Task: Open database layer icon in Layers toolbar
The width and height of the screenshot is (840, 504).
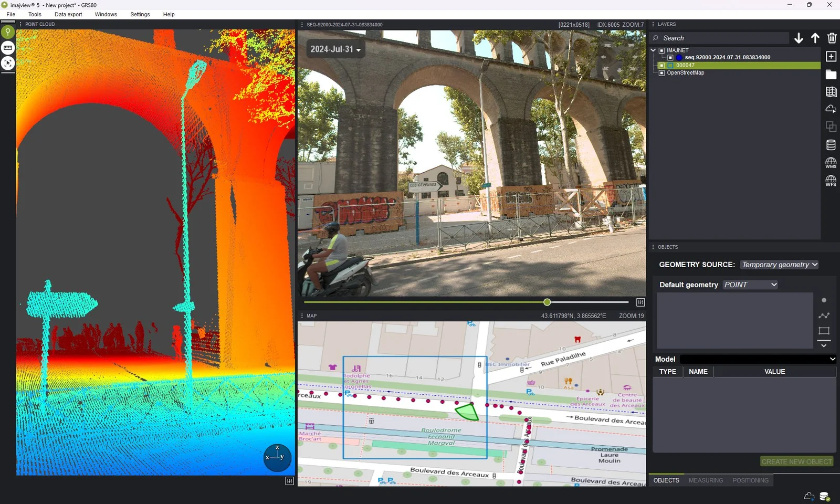Action: [831, 145]
